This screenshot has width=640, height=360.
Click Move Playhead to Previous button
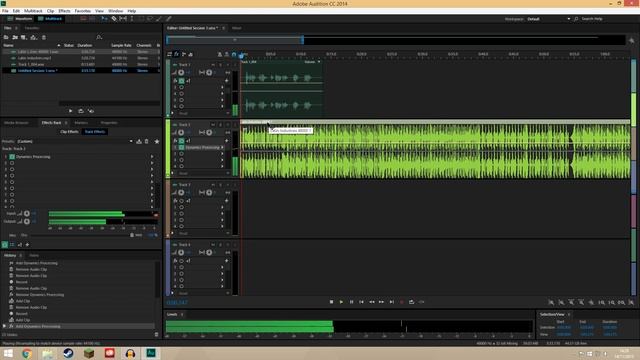pos(361,302)
